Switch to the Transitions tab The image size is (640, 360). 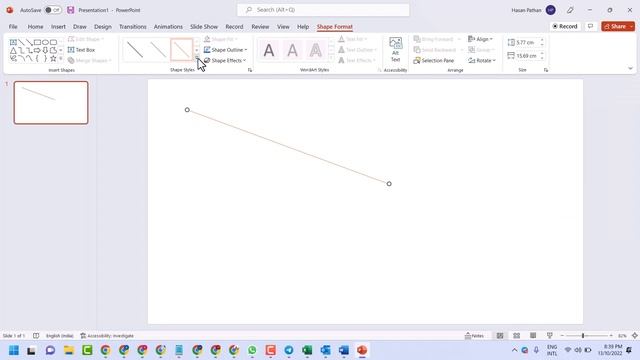pyautogui.click(x=133, y=27)
